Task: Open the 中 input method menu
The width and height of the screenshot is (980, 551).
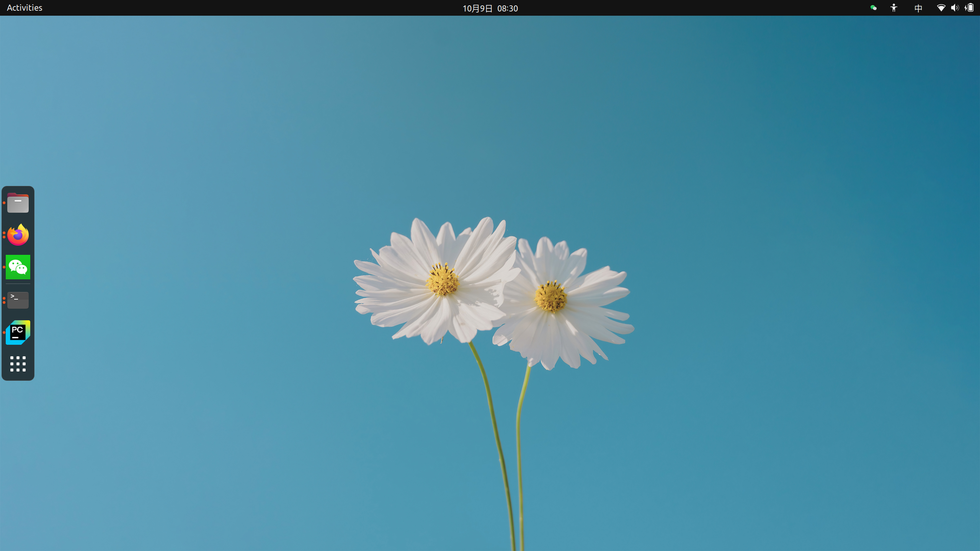Action: coord(918,8)
